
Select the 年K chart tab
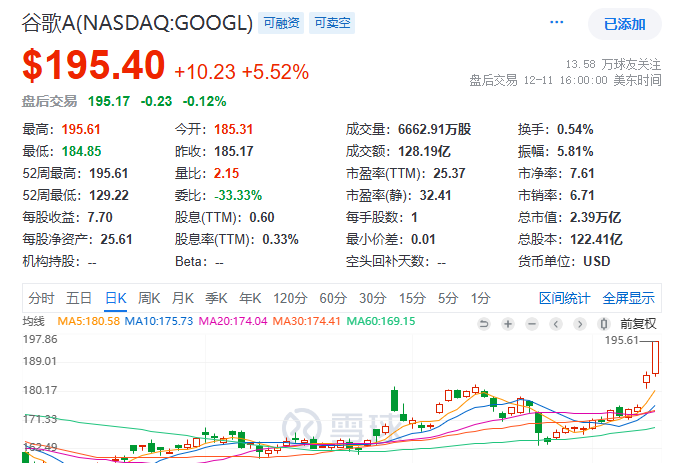click(x=250, y=298)
